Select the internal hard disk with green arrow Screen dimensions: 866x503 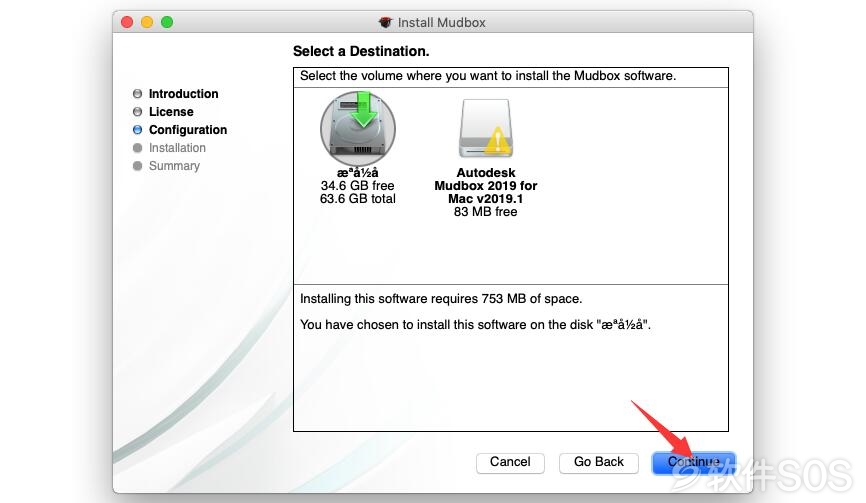click(358, 128)
